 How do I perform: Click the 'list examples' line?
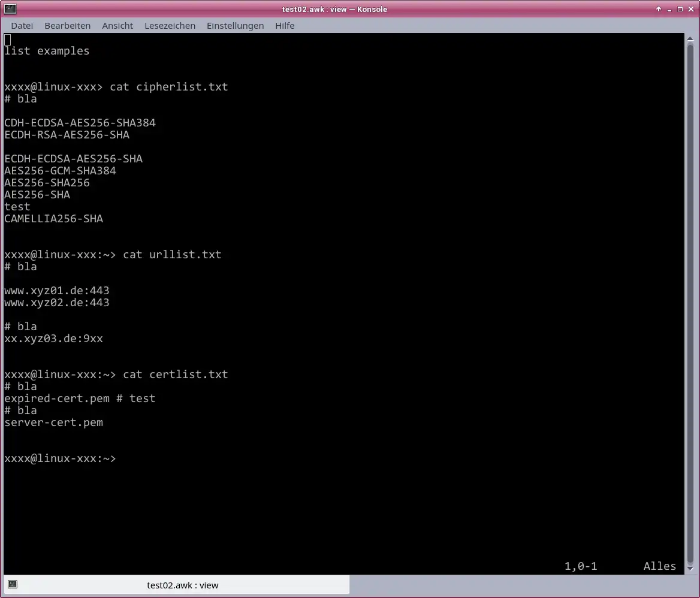point(47,51)
